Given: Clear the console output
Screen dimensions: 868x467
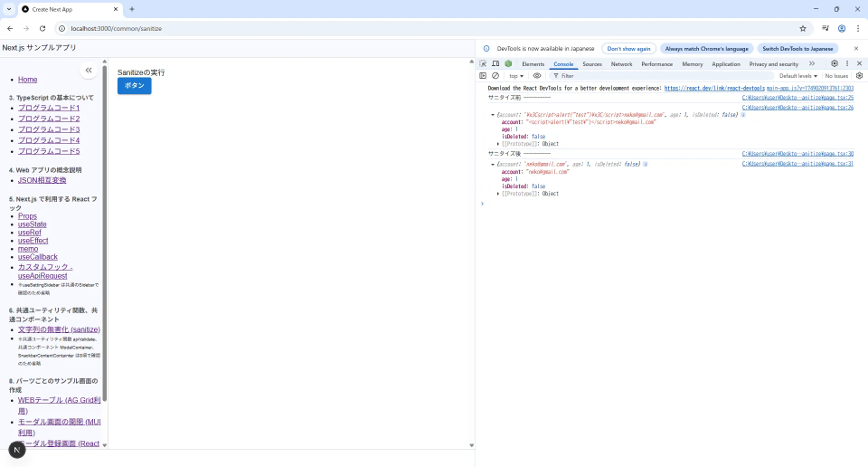Looking at the screenshot, I should (x=495, y=76).
